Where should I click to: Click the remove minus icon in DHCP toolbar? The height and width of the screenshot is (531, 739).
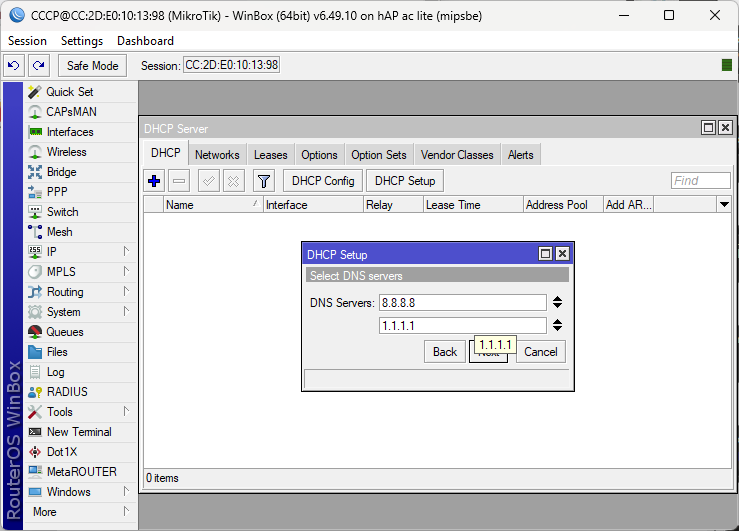pos(179,181)
